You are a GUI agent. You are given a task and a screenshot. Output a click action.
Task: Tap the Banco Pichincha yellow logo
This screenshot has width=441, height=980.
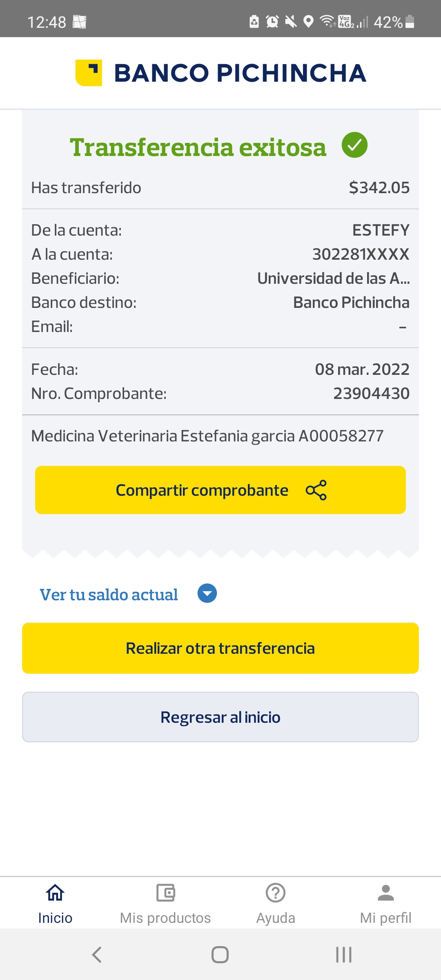89,73
